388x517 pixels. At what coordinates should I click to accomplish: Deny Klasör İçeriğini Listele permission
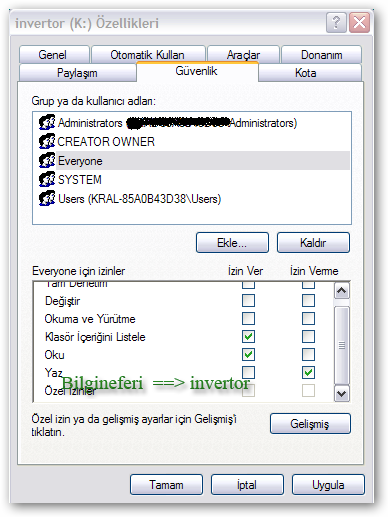pyautogui.click(x=308, y=337)
